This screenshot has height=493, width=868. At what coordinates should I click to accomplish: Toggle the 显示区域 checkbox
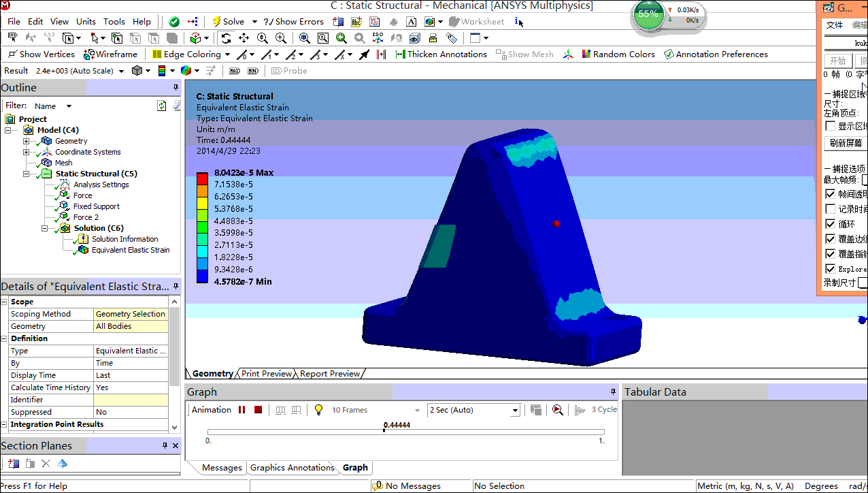coord(830,126)
